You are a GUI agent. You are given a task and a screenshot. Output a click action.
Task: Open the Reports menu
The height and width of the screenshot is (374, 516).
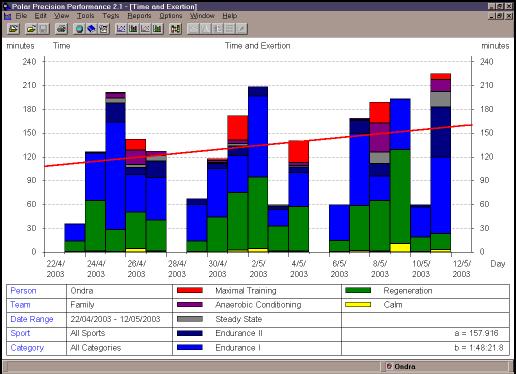[x=139, y=16]
